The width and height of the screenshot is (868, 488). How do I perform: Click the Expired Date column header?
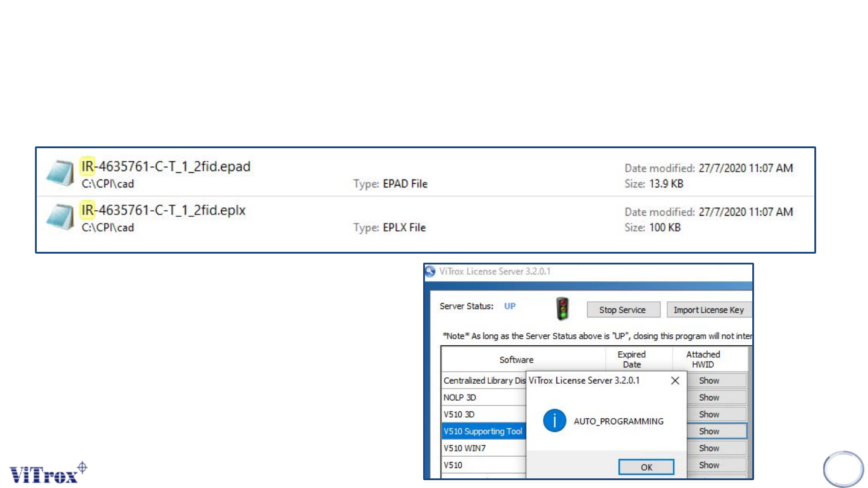[x=639, y=360]
